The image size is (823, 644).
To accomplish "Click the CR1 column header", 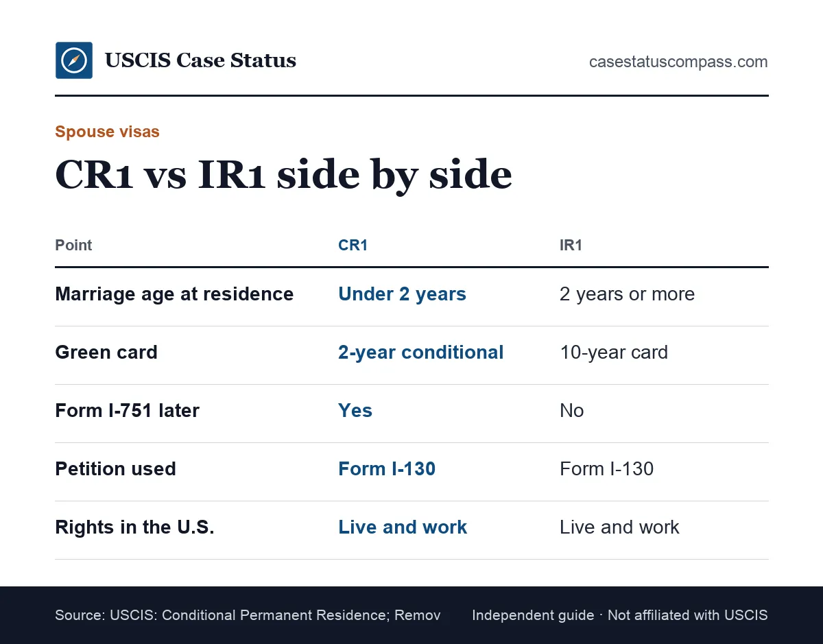I will (x=353, y=245).
